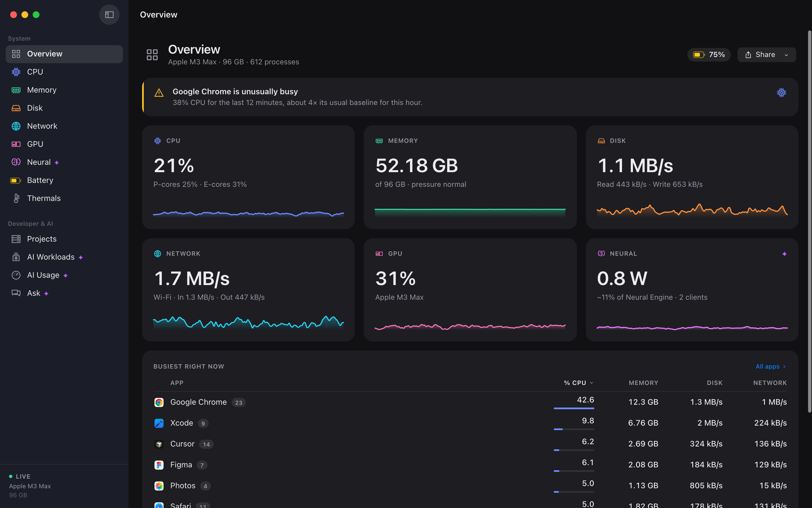Open Thermals in the sidebar
Image resolution: width=812 pixels, height=508 pixels.
(x=64, y=198)
